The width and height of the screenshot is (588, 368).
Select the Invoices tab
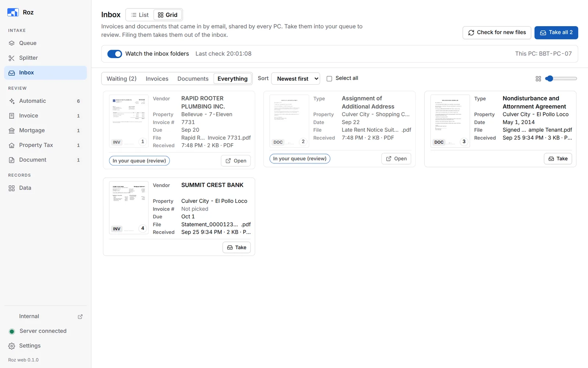(157, 78)
